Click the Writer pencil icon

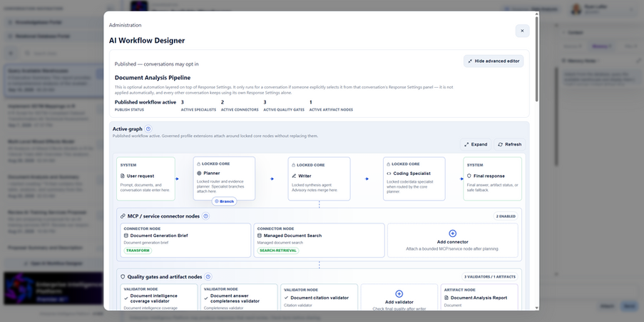294,176
